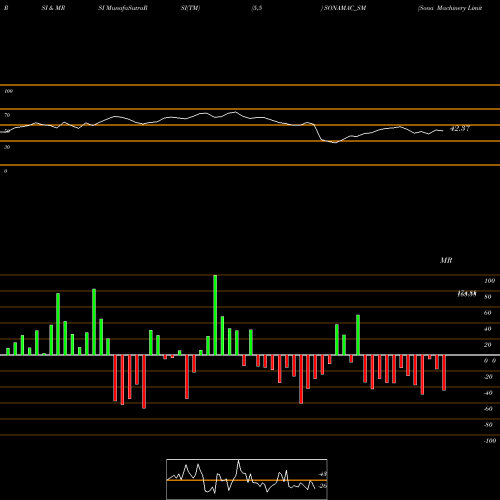The image size is (500, 500).
Task: Click the MR axis label 60
Action: [487, 313]
